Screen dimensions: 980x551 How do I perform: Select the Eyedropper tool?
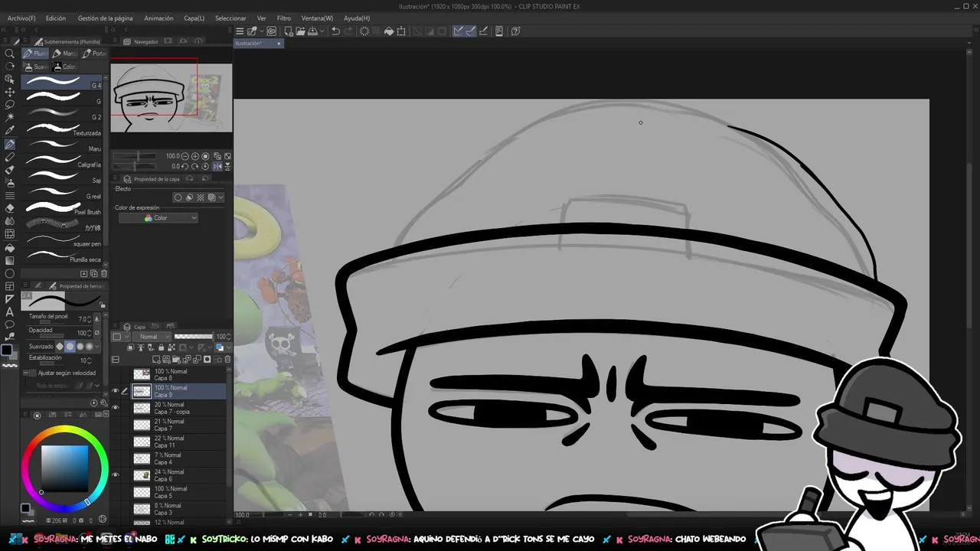(9, 131)
